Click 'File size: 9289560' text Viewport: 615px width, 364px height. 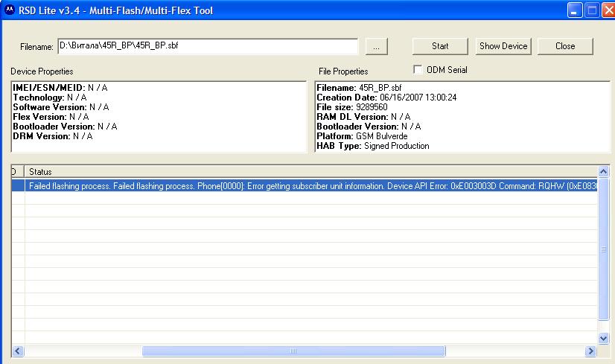pos(352,107)
